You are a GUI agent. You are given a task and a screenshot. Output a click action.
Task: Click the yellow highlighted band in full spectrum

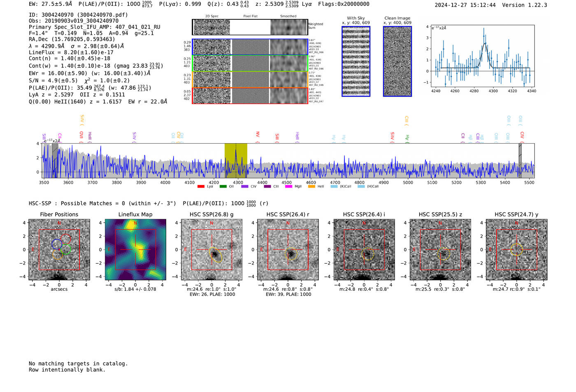click(x=236, y=160)
